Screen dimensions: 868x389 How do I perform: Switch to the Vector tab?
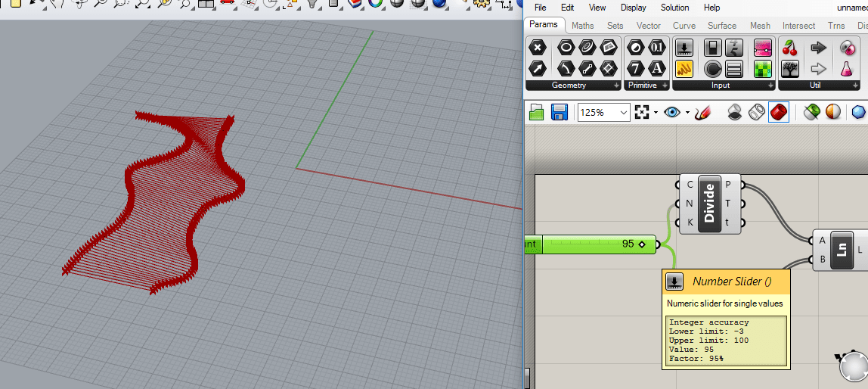(x=649, y=26)
